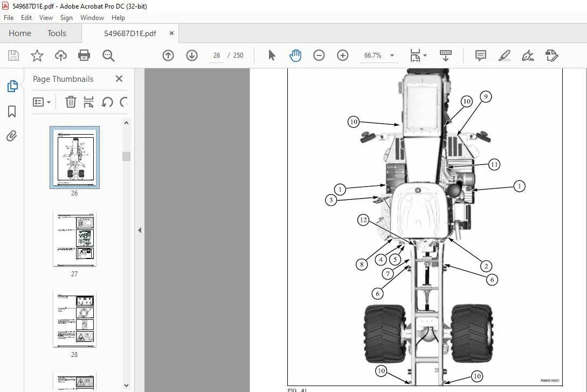Image resolution: width=587 pixels, height=392 pixels.
Task: Open the Sign menu
Action: tap(66, 18)
